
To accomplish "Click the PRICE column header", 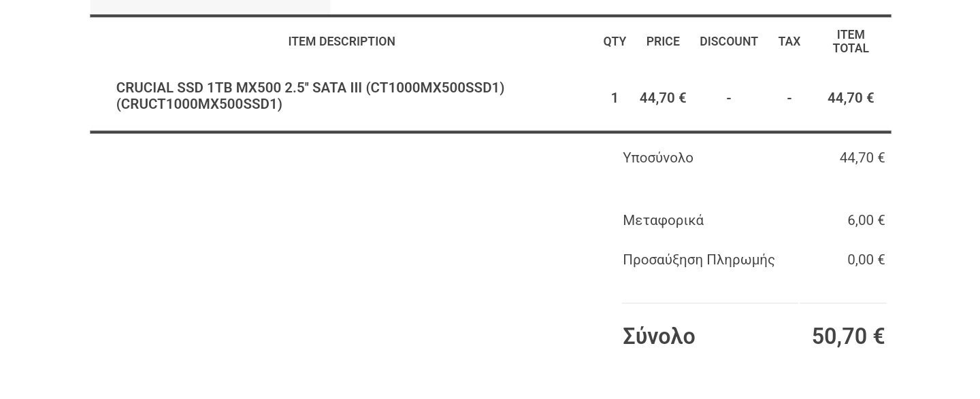I will point(663,41).
